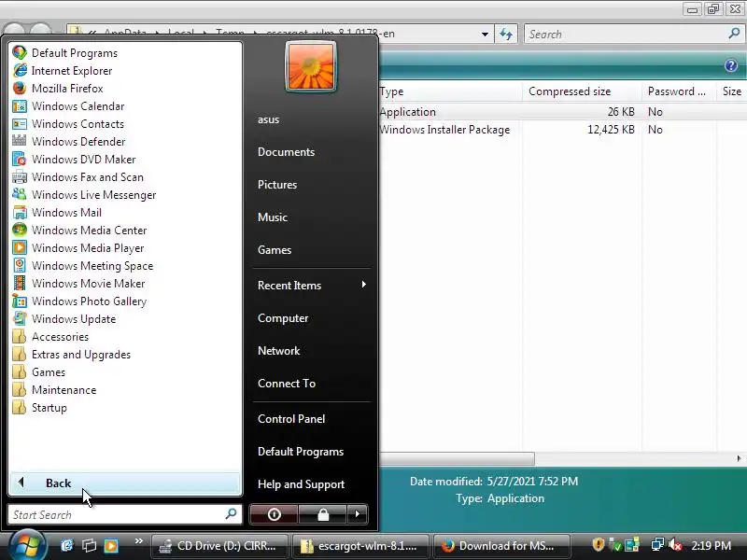The image size is (747, 560).
Task: Go Back to main Start menu
Action: 125,483
